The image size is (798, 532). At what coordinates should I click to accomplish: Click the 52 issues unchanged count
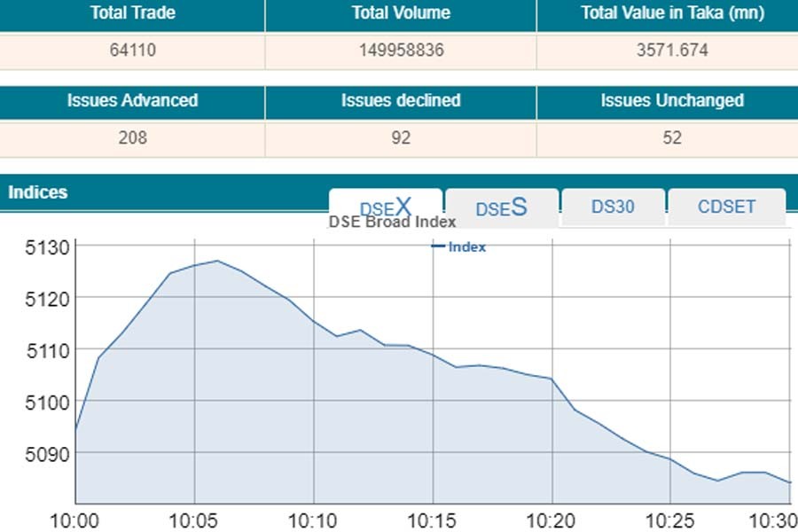[672, 138]
